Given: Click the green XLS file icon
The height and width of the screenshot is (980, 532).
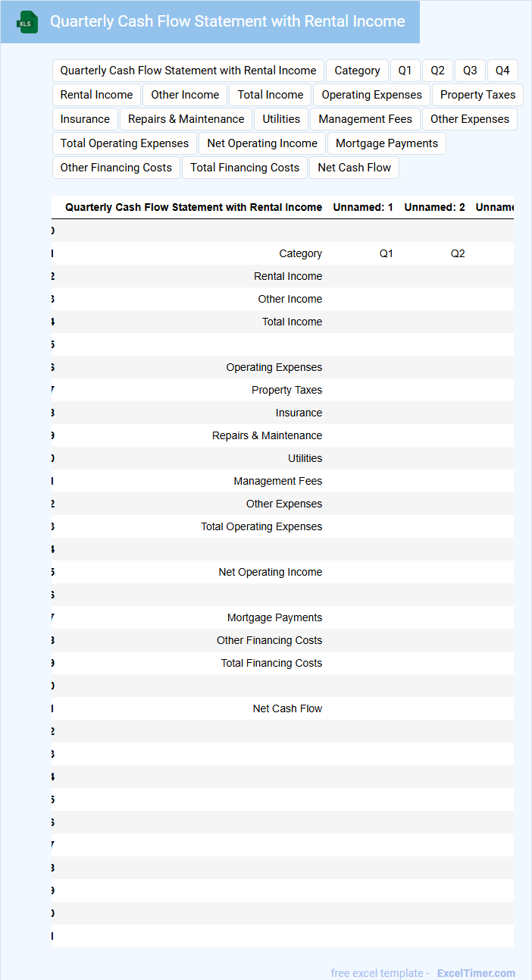Looking at the screenshot, I should (x=27, y=22).
